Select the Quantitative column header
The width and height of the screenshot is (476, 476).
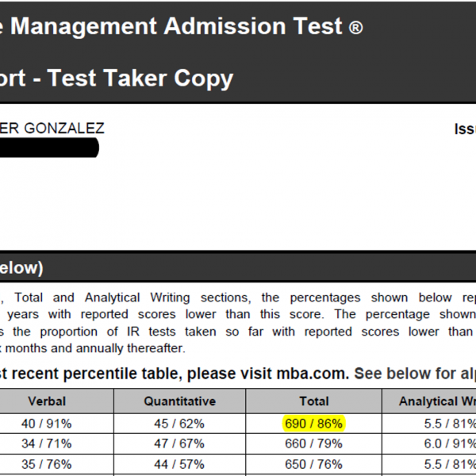pos(179,401)
